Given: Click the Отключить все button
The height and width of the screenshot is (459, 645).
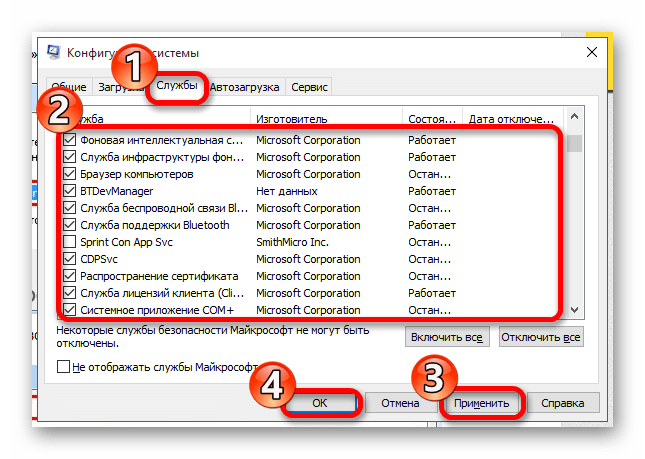Looking at the screenshot, I should click(541, 337).
